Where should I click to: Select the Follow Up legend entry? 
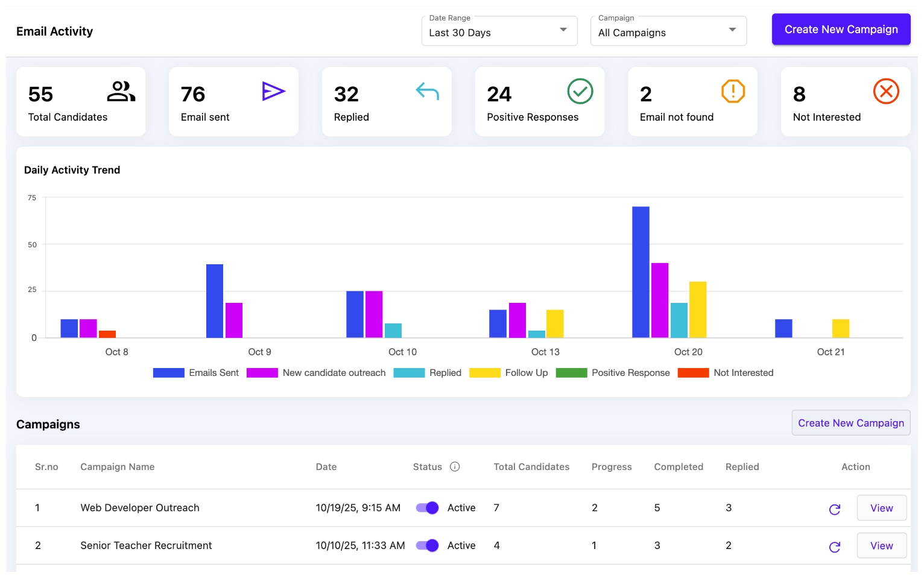(509, 372)
